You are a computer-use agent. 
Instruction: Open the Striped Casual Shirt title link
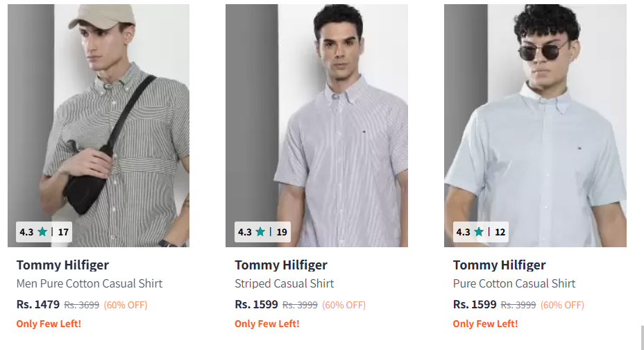click(x=284, y=283)
